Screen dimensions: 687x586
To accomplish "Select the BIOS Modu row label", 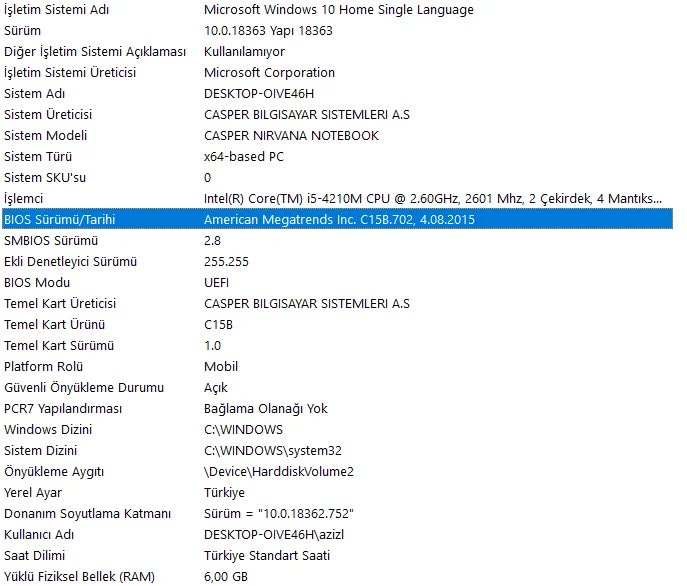I will coord(37,283).
